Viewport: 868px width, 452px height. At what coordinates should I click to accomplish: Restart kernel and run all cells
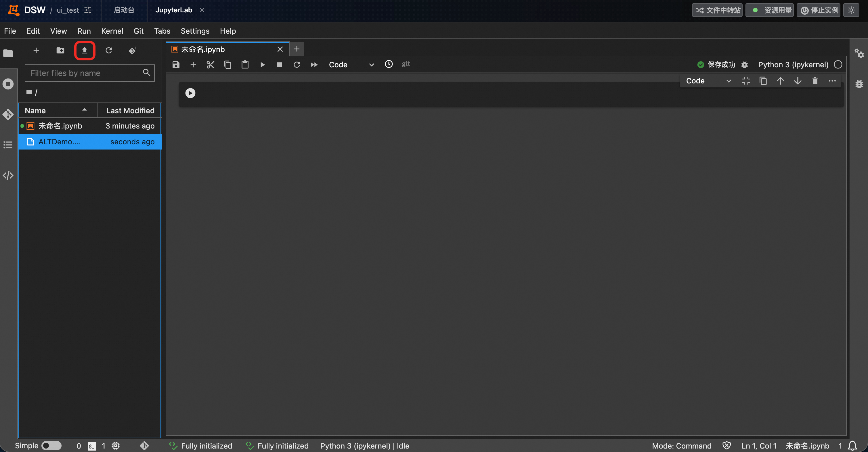[x=314, y=65]
